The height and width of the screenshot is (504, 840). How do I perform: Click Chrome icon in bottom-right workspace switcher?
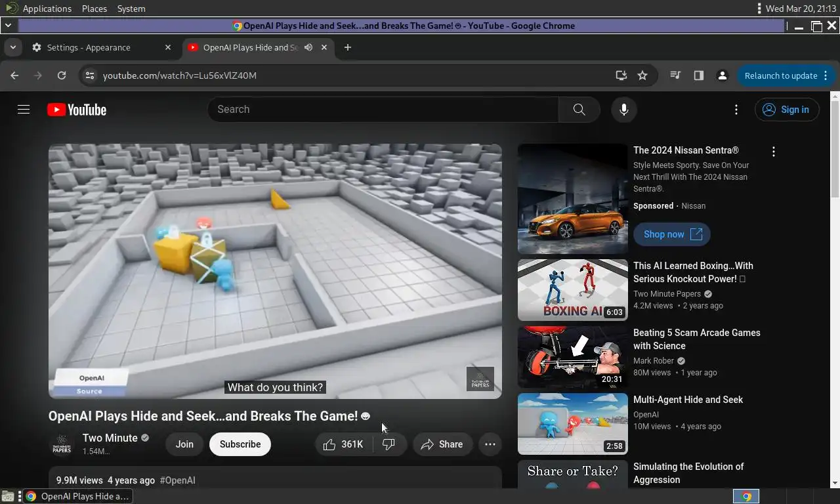pos(746,496)
